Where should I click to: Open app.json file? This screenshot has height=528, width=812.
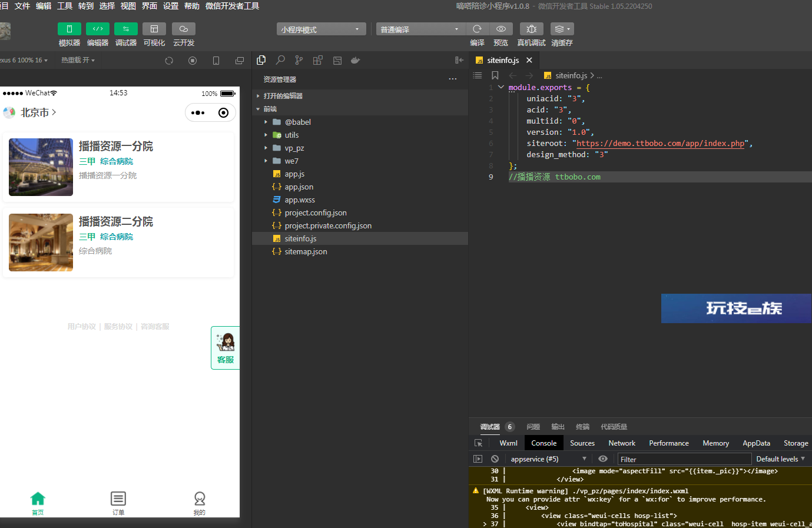(x=360, y=187)
